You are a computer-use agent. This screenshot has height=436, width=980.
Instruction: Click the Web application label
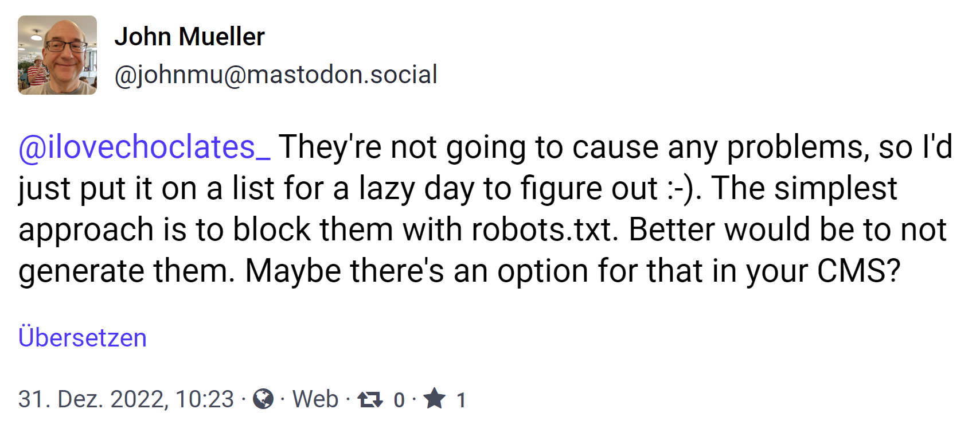pos(315,399)
